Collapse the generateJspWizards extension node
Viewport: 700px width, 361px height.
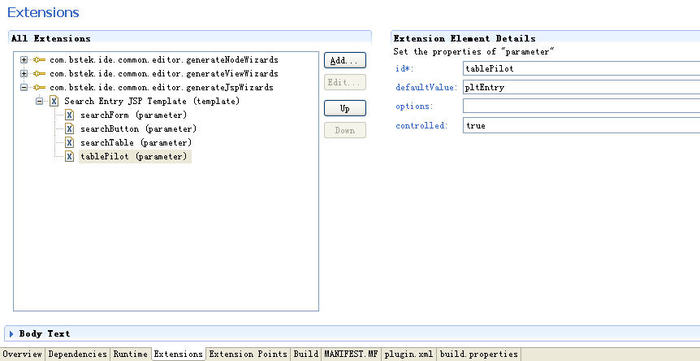tap(24, 87)
